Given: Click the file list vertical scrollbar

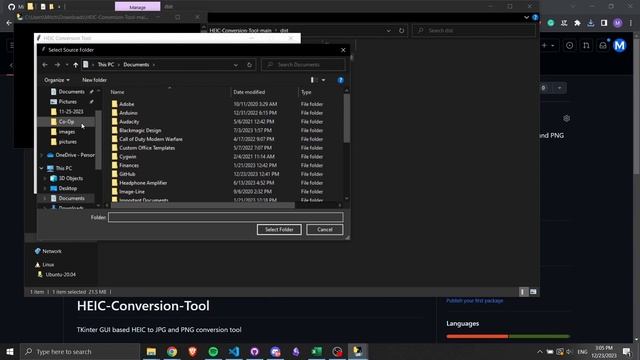Looking at the screenshot, I should [347, 118].
